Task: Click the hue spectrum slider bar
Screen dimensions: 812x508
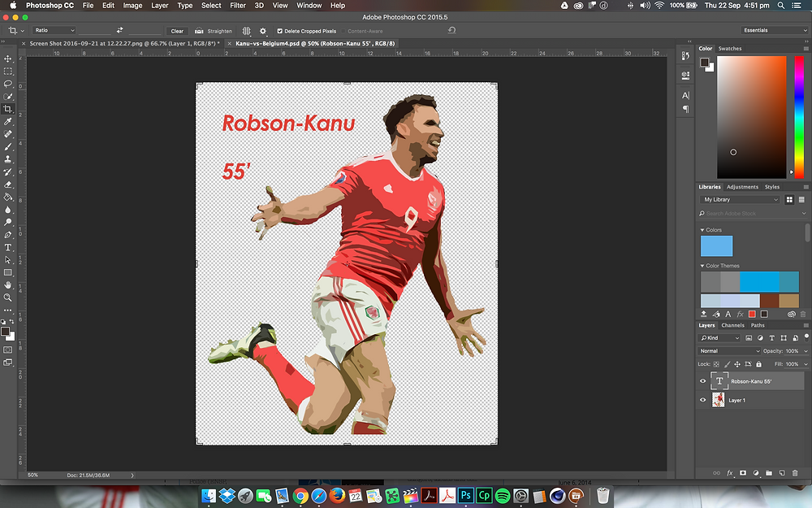Action: point(799,116)
